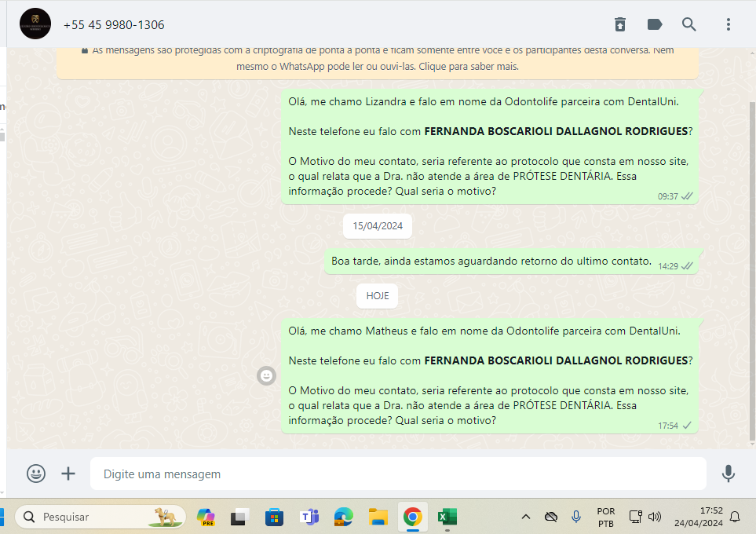Click the 'Digite uma mensagem' input field
756x534 pixels.
click(396, 474)
